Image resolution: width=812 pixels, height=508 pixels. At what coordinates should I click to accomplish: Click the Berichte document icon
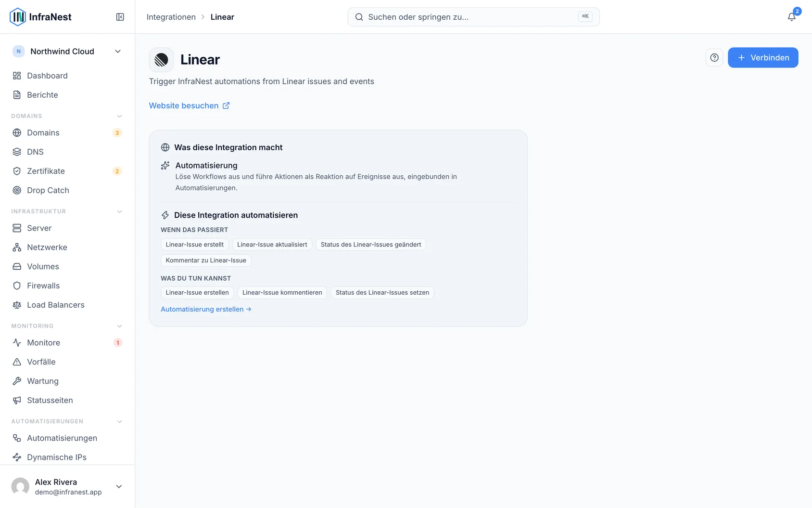(17, 95)
